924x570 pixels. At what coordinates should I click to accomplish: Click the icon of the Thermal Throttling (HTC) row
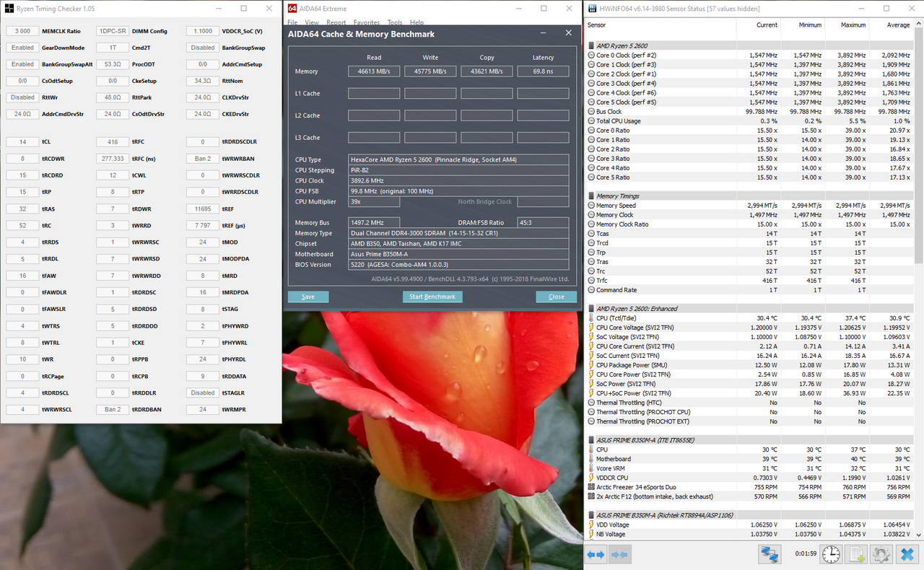tap(591, 402)
